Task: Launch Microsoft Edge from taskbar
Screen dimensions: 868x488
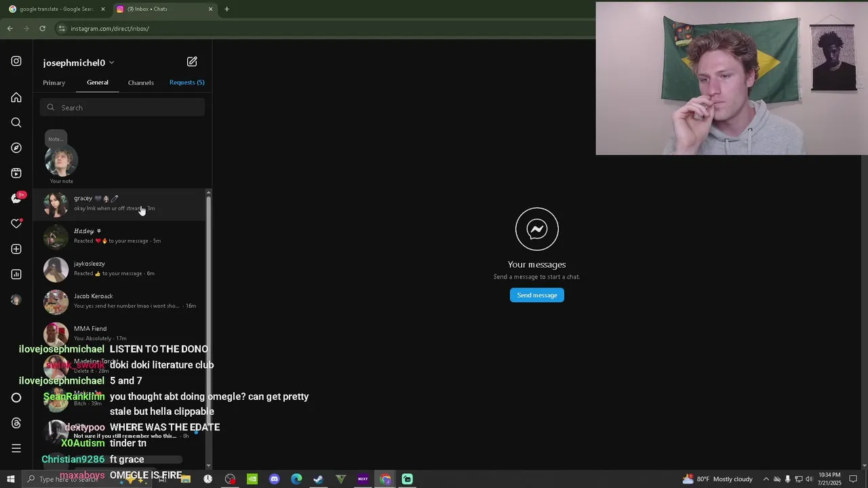Action: click(x=296, y=479)
